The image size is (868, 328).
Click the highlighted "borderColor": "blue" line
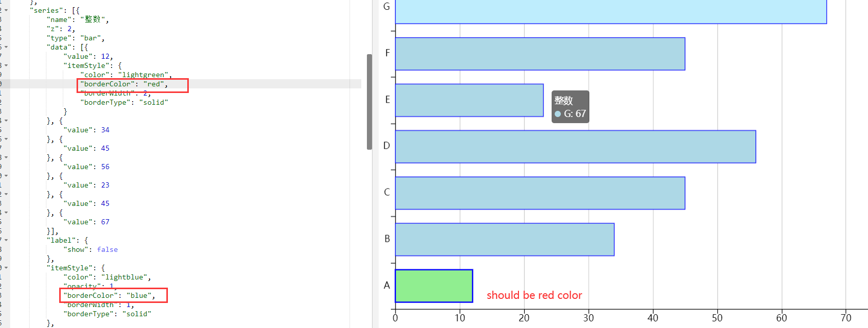point(112,295)
